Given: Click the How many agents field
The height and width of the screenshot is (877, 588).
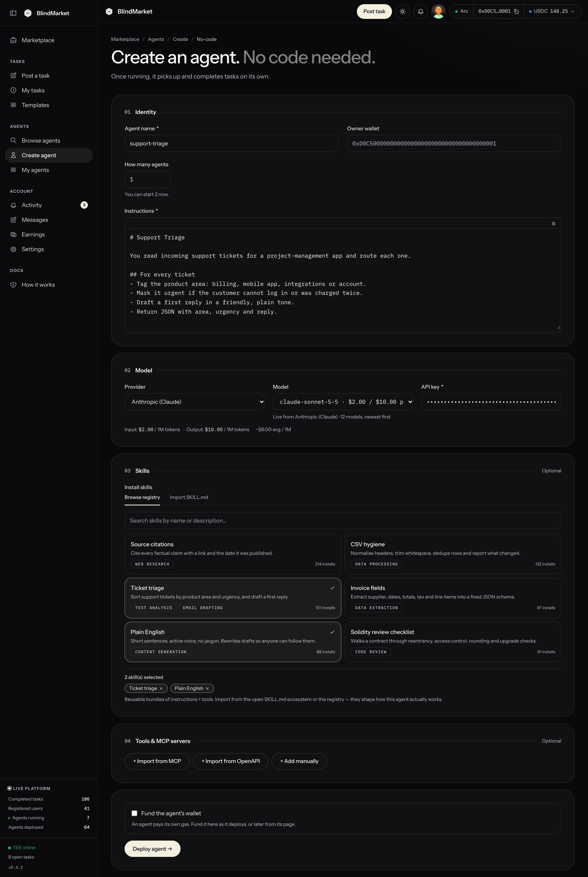Looking at the screenshot, I should pos(147,179).
